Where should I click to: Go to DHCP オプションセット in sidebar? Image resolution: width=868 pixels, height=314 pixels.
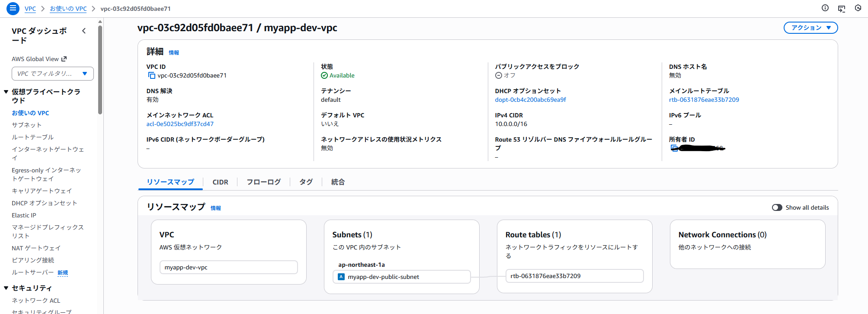tap(44, 203)
